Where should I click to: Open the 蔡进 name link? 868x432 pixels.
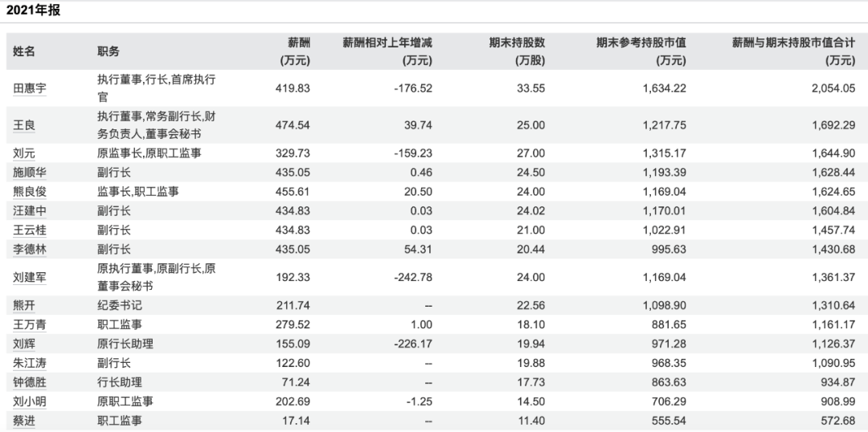(x=24, y=421)
